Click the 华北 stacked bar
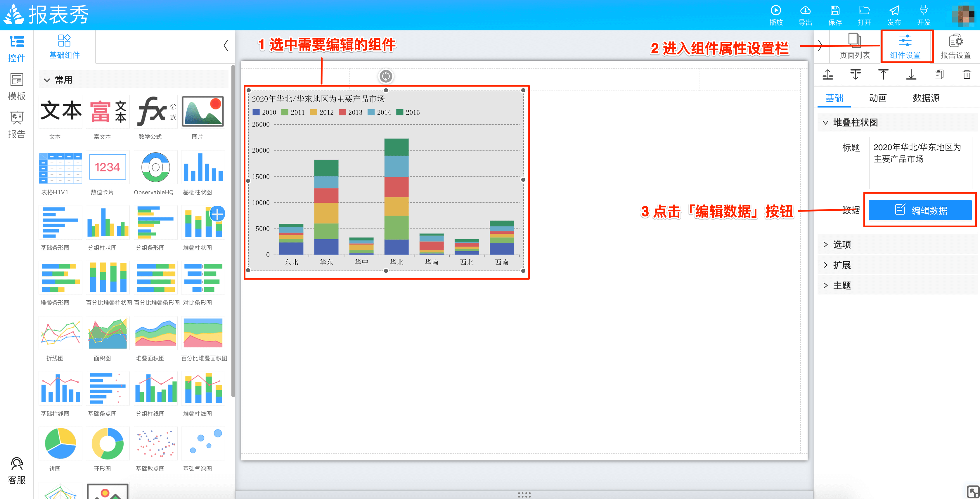The height and width of the screenshot is (499, 980). click(396, 197)
